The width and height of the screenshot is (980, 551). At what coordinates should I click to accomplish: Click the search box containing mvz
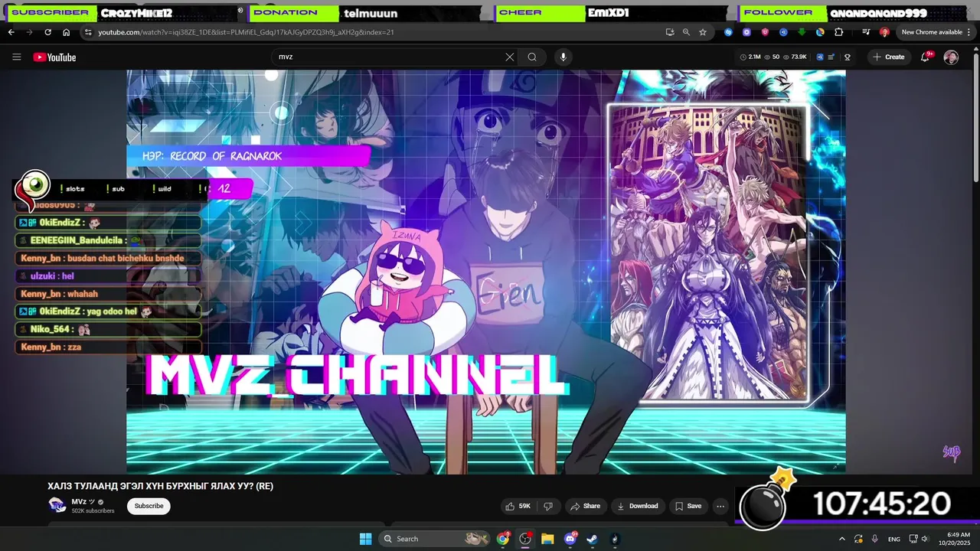(x=387, y=57)
